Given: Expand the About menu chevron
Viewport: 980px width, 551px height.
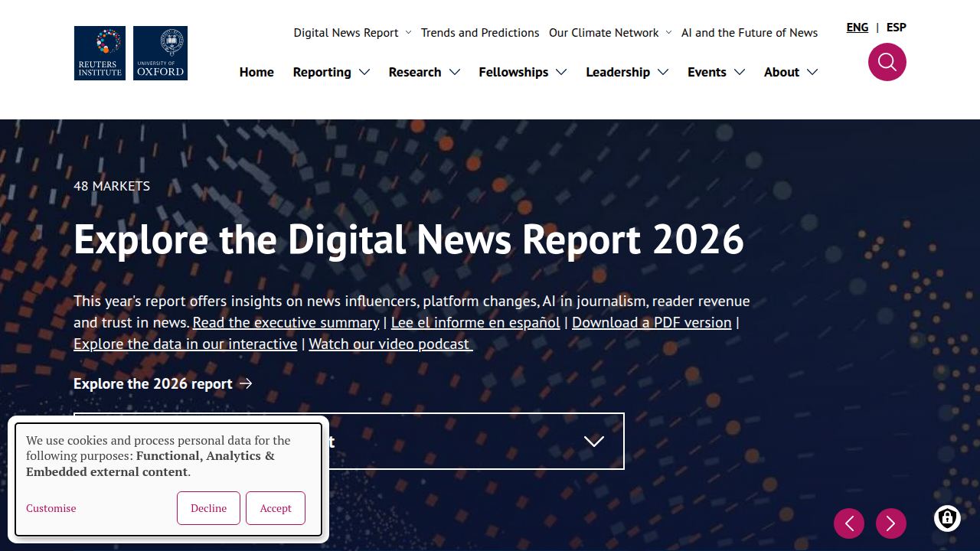Looking at the screenshot, I should click(812, 72).
